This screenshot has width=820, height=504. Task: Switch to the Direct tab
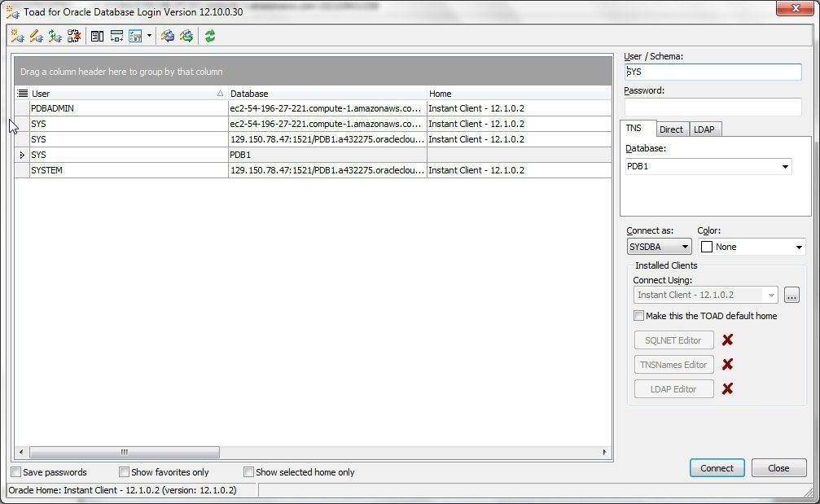pyautogui.click(x=671, y=129)
